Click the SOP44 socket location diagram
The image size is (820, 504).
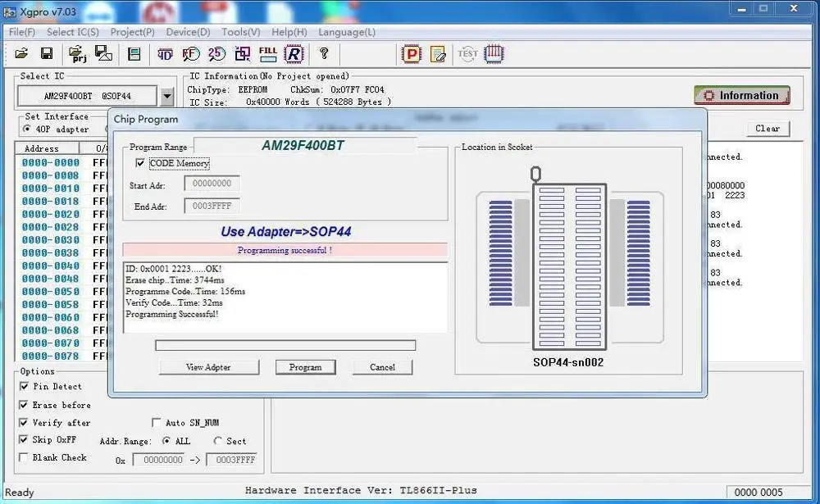[x=570, y=259]
